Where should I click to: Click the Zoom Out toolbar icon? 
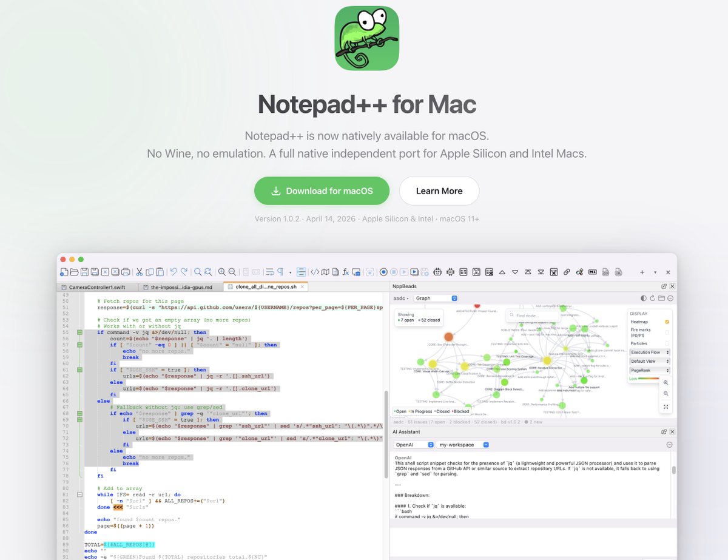(x=232, y=272)
